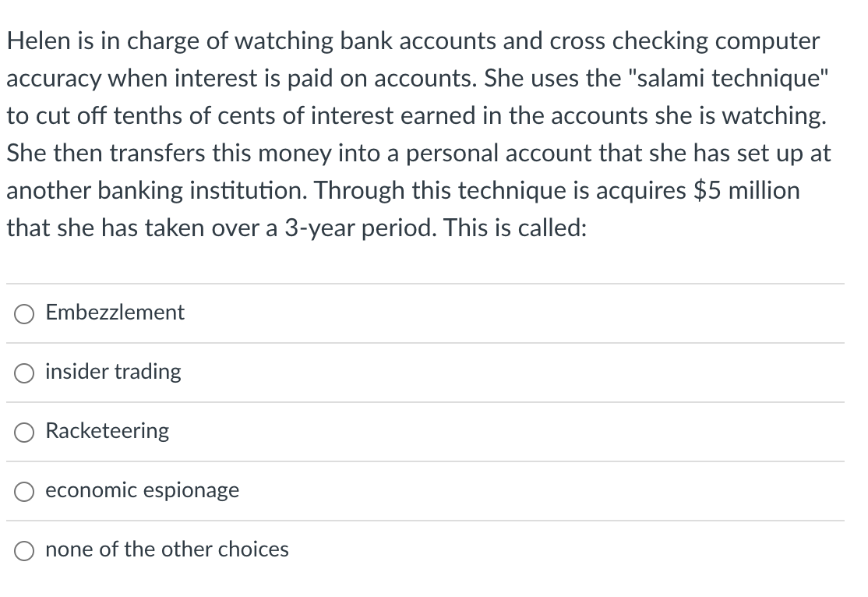Select the Racketeering radio button
Image resolution: width=868 pixels, height=597 pixels.
[x=24, y=433]
